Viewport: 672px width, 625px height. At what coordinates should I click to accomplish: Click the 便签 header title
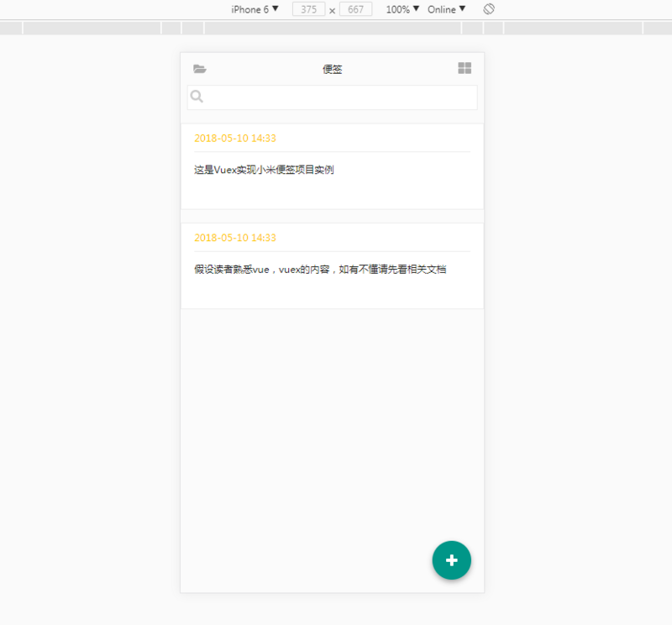tap(332, 69)
